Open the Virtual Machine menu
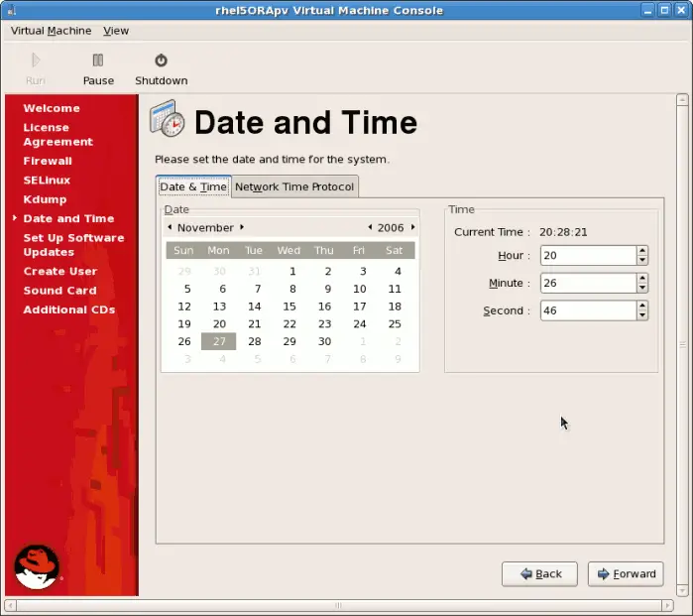 point(51,31)
